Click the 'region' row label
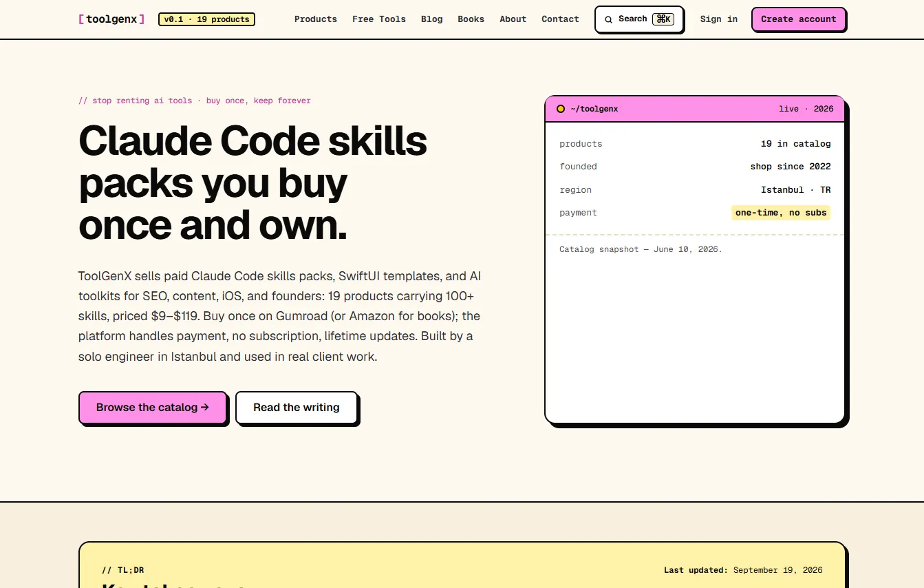This screenshot has width=924, height=588. 576,190
